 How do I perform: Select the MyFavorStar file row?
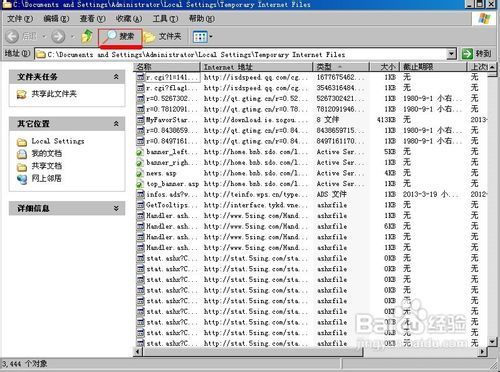(310, 120)
